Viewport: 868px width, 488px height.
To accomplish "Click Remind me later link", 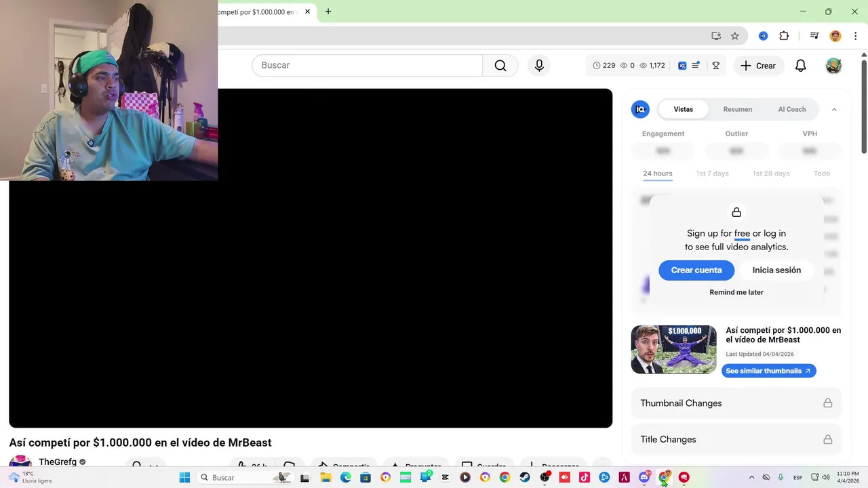I will (x=736, y=292).
